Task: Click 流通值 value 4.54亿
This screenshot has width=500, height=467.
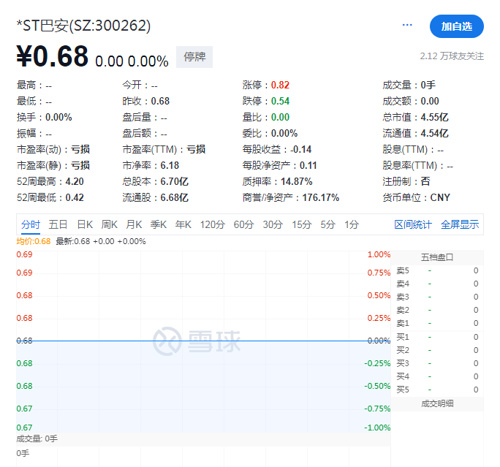Action: 434,133
